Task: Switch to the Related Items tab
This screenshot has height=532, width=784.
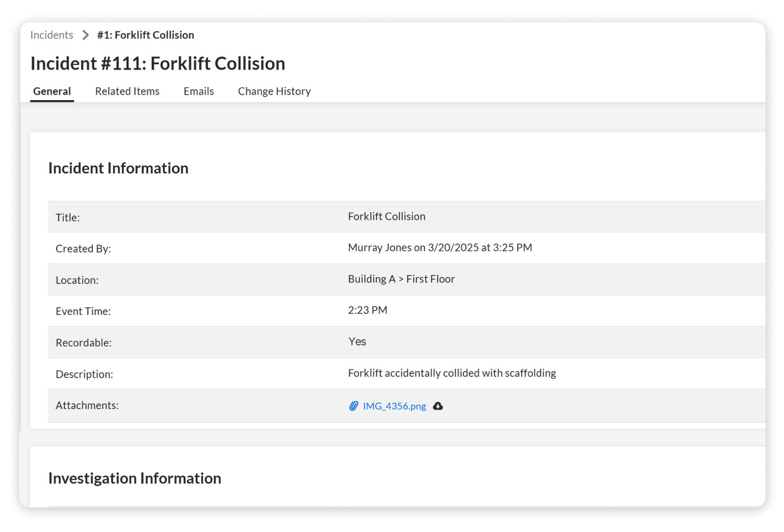Action: 127,91
